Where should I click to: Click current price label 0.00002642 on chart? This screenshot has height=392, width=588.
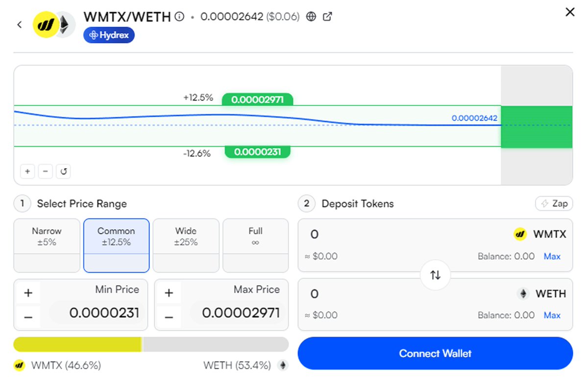(x=474, y=118)
